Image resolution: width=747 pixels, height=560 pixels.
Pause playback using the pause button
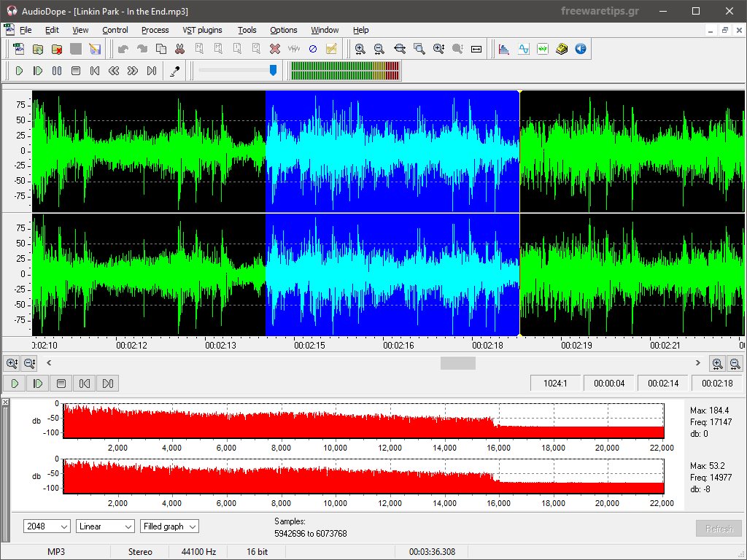55,71
